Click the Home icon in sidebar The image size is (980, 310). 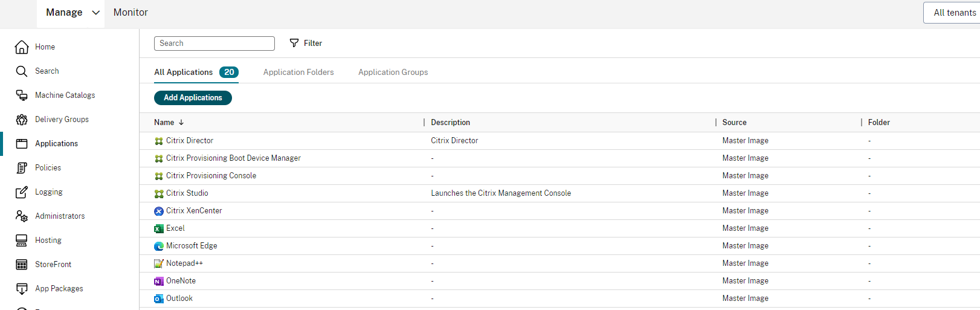(22, 47)
